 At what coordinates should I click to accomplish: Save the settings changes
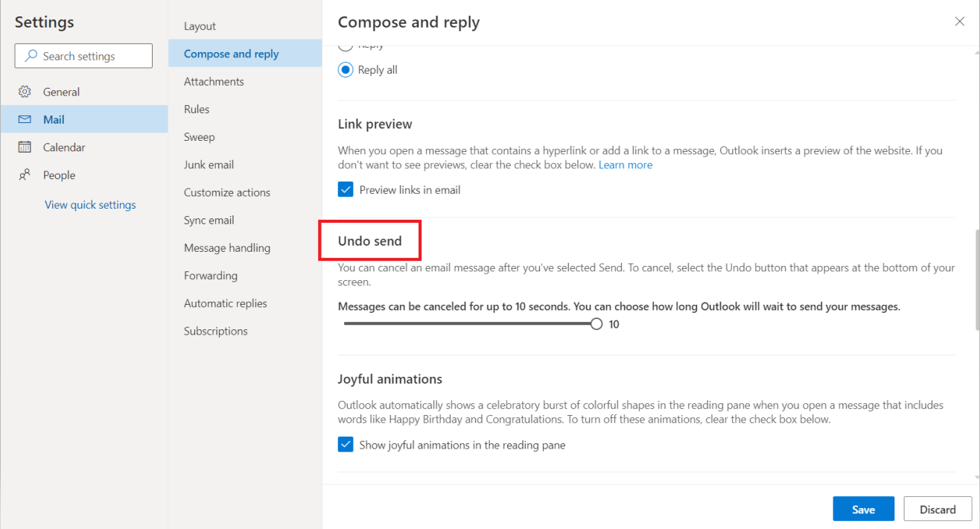pyautogui.click(x=863, y=509)
